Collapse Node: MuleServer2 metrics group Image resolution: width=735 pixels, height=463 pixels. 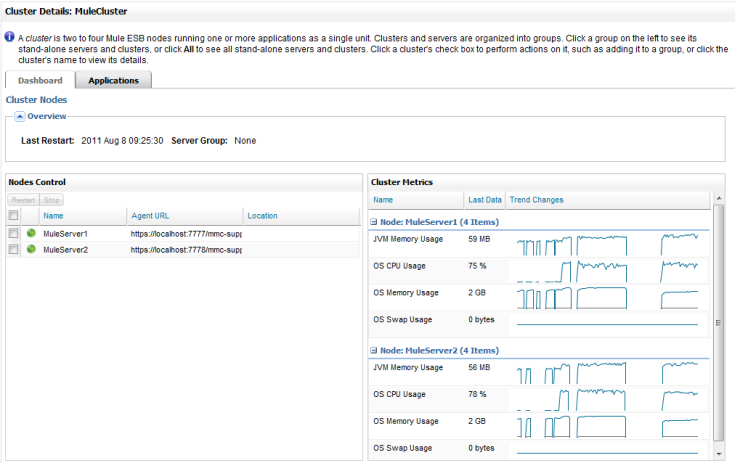click(374, 350)
